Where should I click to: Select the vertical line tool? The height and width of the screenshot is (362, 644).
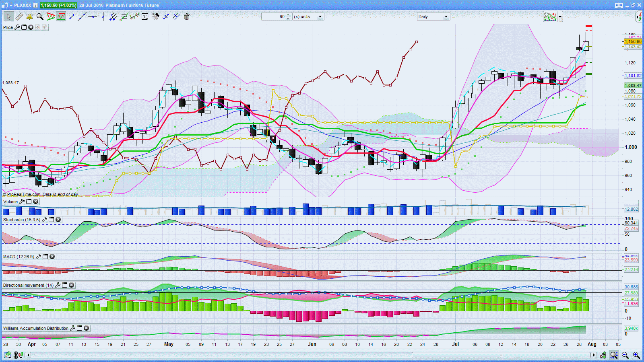[x=103, y=16]
